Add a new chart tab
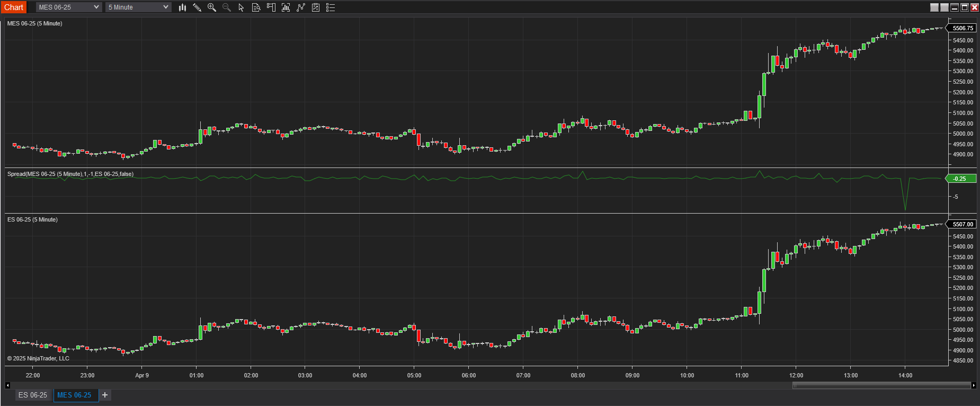The height and width of the screenshot is (406, 980). coord(105,395)
